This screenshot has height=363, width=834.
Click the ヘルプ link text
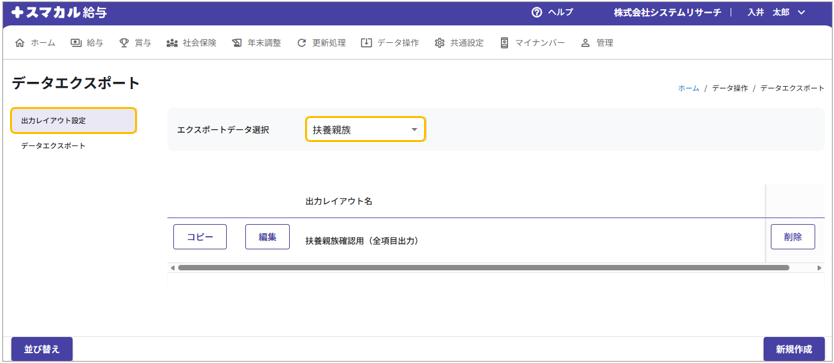tap(560, 12)
